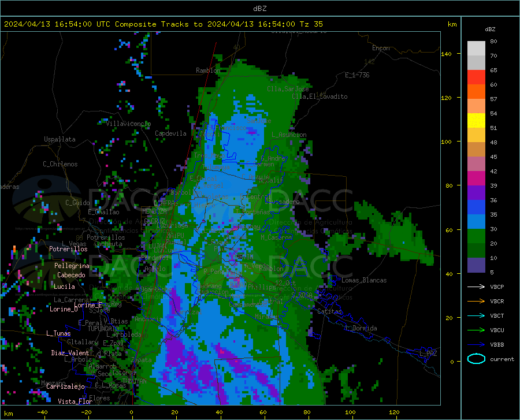520x420 pixels.
Task: Click the orange VBCR arrow legend icon
Action: click(x=476, y=301)
